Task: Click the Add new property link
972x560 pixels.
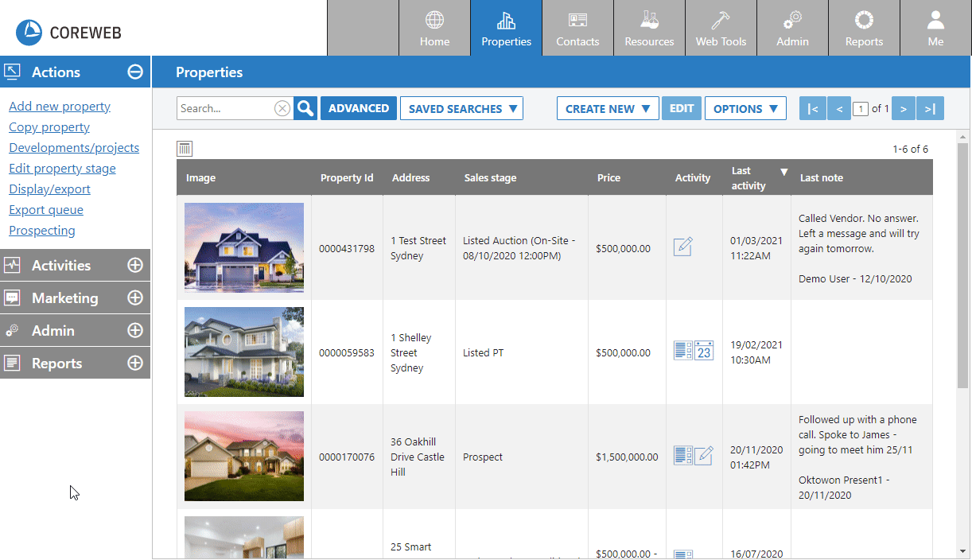Action: pyautogui.click(x=60, y=107)
